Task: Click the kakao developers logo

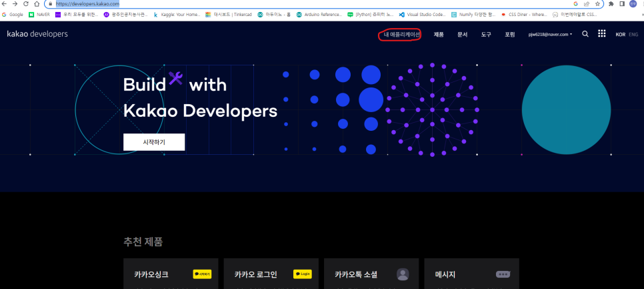Action: click(37, 34)
